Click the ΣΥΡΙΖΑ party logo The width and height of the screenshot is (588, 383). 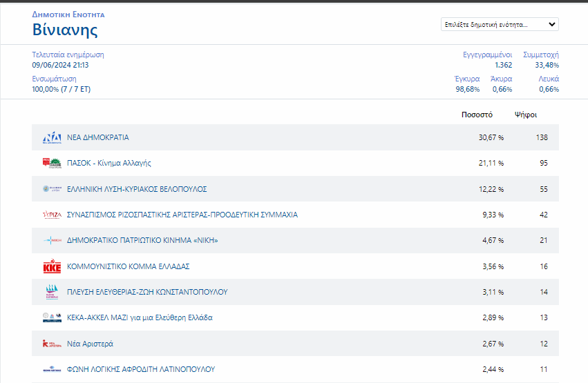pyautogui.click(x=52, y=215)
